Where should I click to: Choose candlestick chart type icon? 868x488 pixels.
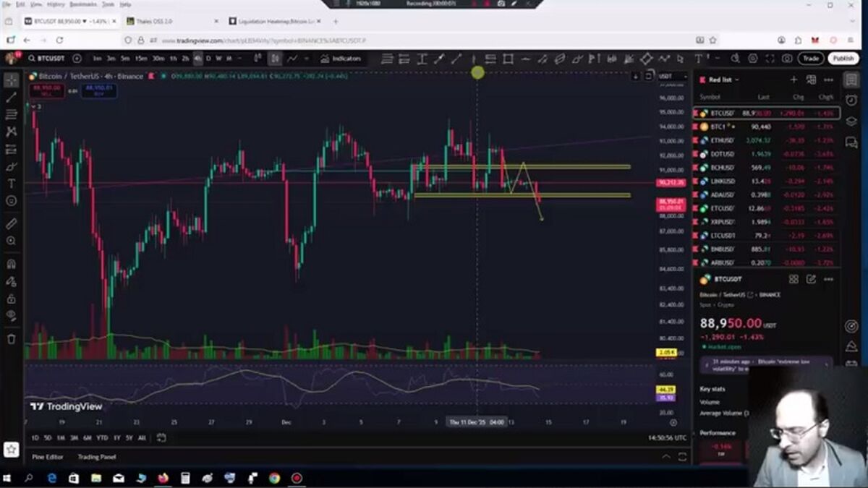tap(275, 59)
